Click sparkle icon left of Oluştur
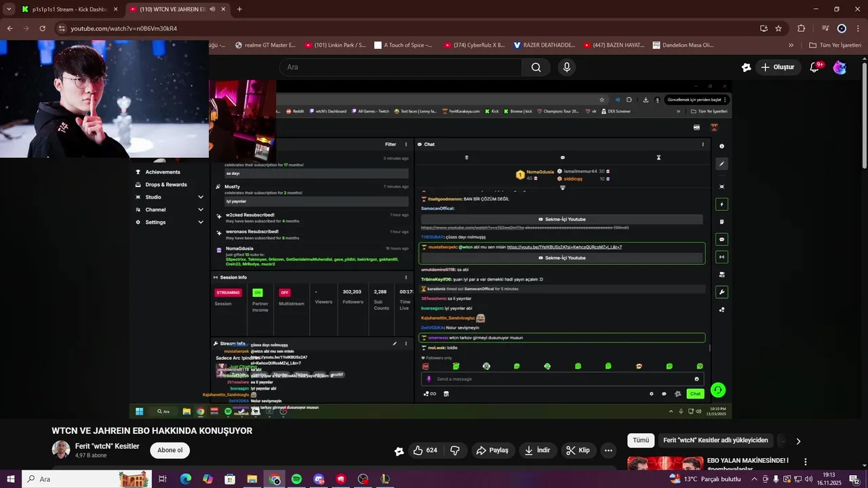868x488 pixels. click(x=746, y=67)
